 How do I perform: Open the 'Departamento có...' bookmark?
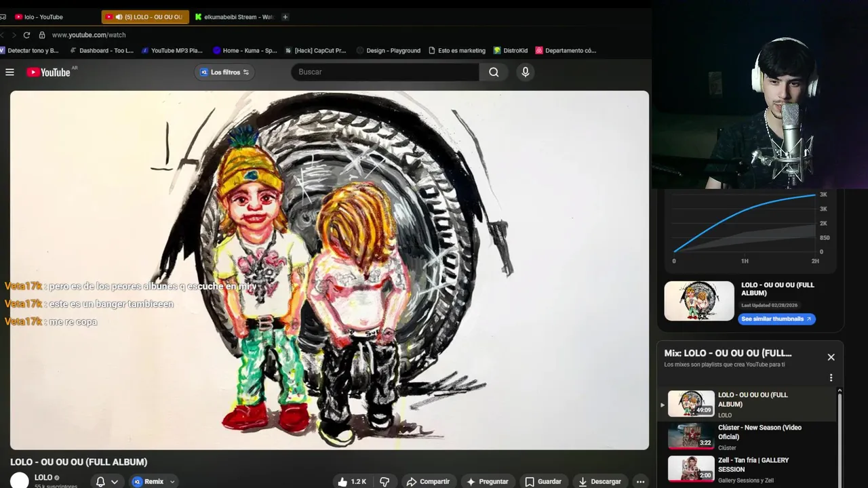(566, 50)
